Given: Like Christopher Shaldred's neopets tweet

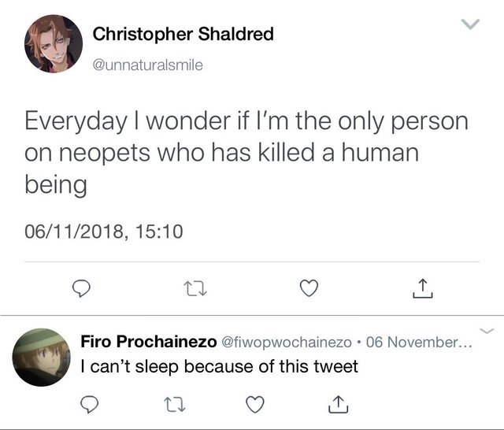Looking at the screenshot, I should point(309,290).
